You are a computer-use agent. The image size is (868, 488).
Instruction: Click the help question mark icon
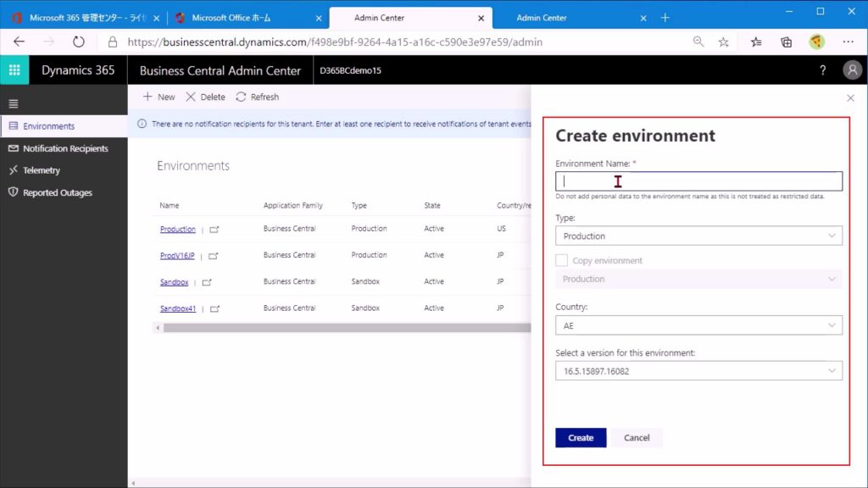click(822, 70)
